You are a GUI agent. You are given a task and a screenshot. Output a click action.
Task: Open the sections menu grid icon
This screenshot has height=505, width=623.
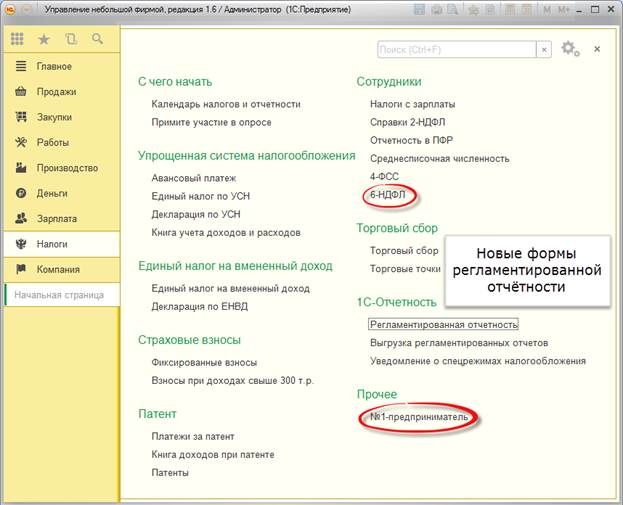(17, 39)
